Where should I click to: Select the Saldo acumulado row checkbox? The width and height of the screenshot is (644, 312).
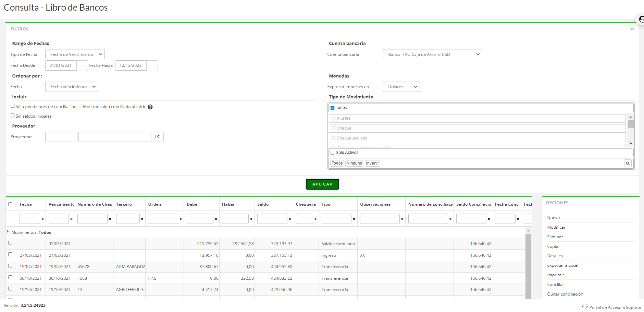(10, 243)
